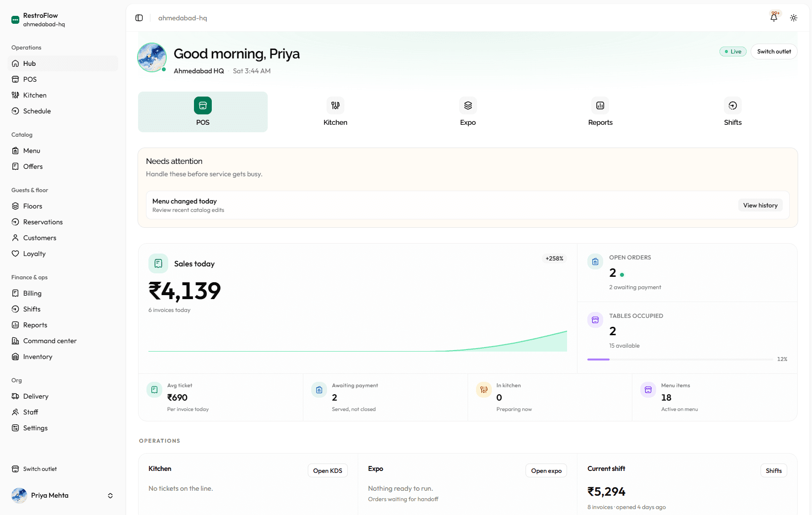
Task: Open the POS shortcut tile icon
Action: 203,105
